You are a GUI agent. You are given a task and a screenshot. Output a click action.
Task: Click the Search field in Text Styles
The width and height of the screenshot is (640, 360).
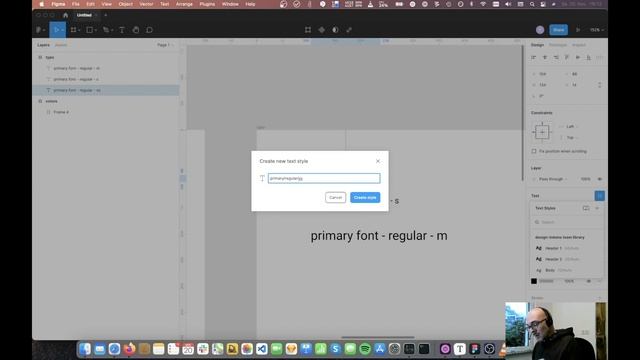point(567,222)
